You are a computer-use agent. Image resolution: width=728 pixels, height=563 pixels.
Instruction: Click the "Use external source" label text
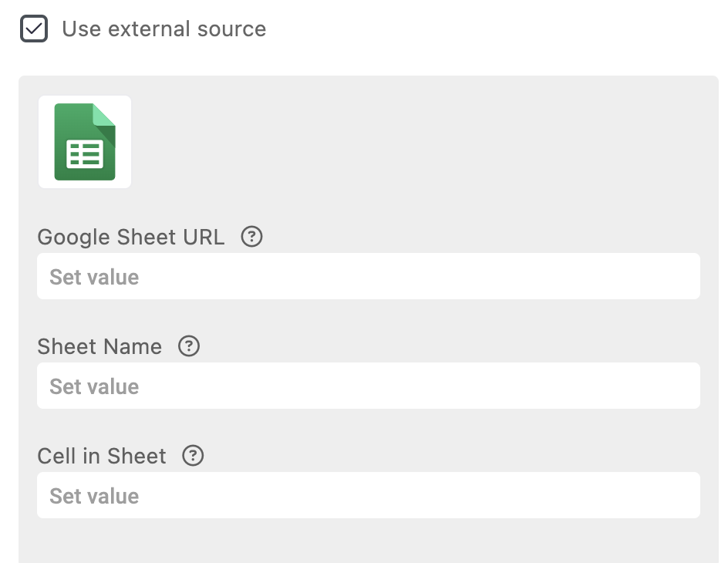[x=163, y=29]
